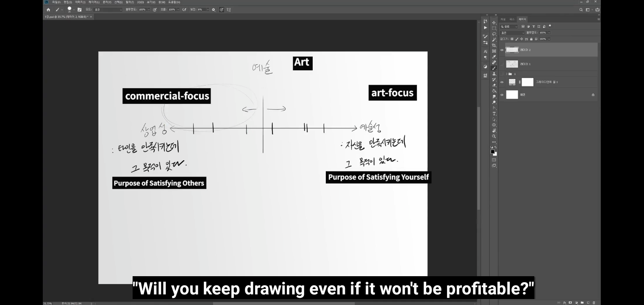Open the brush preset picker dropdown
Image resolution: width=644 pixels, height=305 pixels.
pos(74,9)
